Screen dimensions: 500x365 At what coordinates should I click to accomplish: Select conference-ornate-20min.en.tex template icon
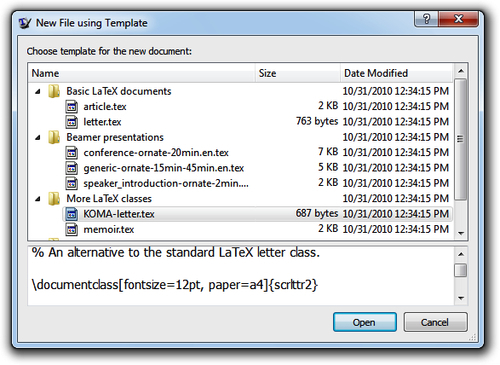coord(72,153)
